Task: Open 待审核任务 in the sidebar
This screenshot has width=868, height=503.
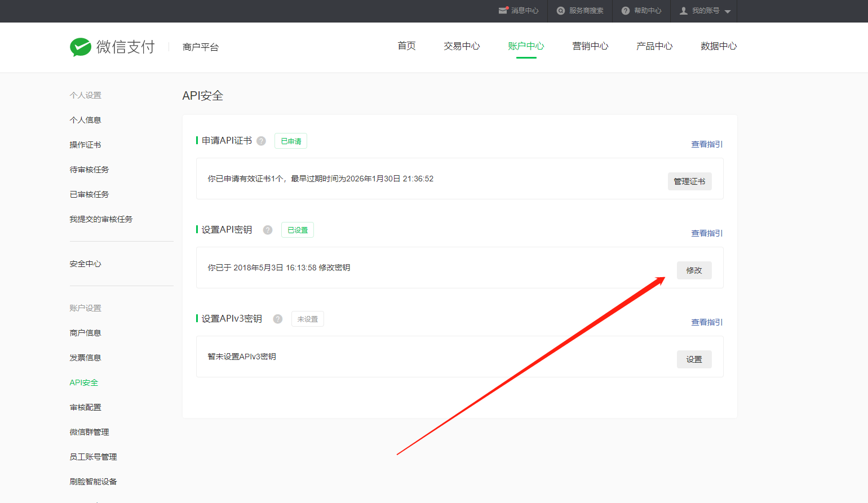Action: click(90, 170)
